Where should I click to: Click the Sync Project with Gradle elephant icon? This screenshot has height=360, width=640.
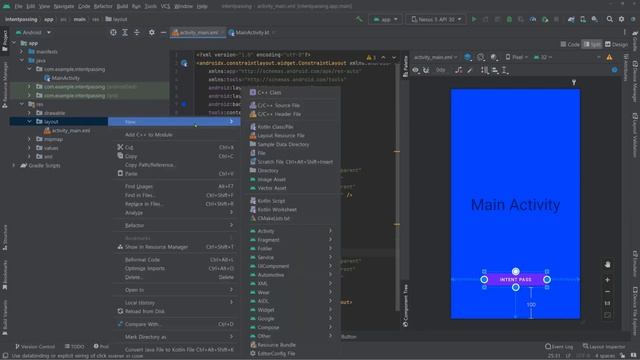click(571, 19)
